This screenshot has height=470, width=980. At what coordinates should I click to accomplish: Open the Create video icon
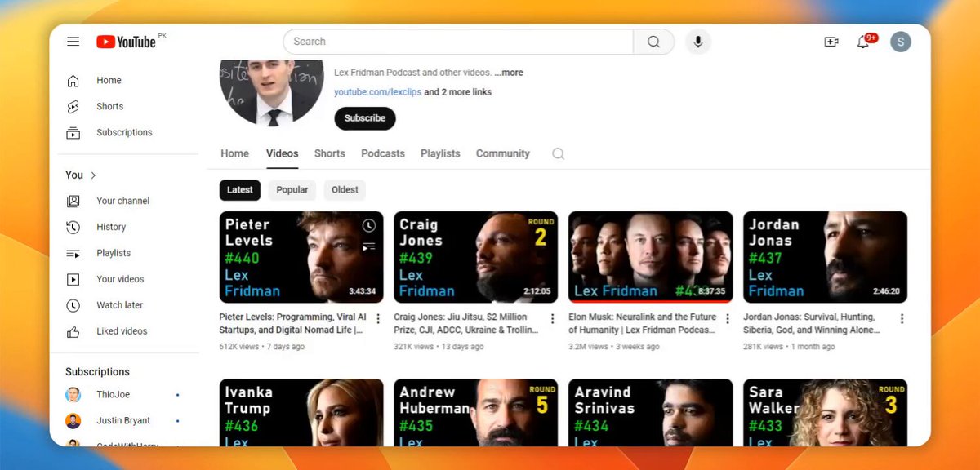pos(831,42)
